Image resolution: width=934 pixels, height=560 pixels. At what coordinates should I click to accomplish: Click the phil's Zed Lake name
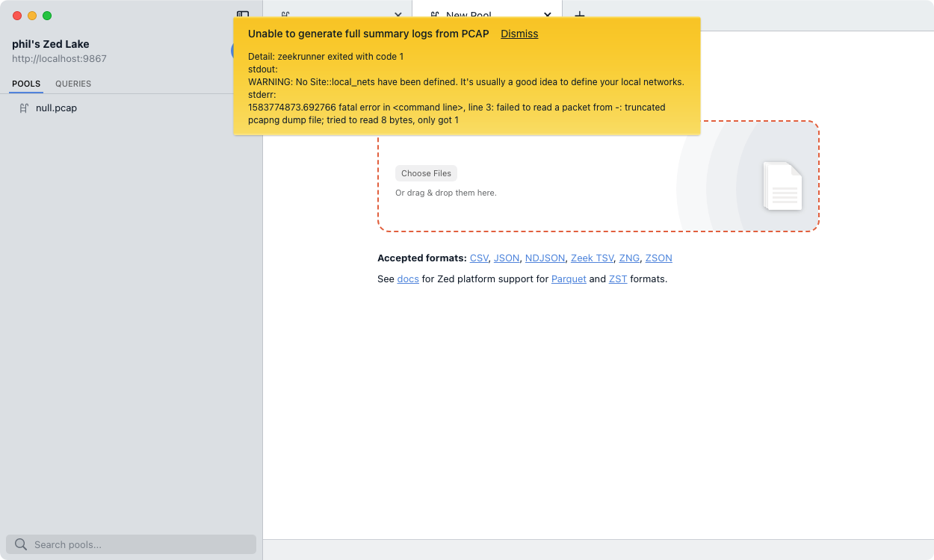coord(51,44)
